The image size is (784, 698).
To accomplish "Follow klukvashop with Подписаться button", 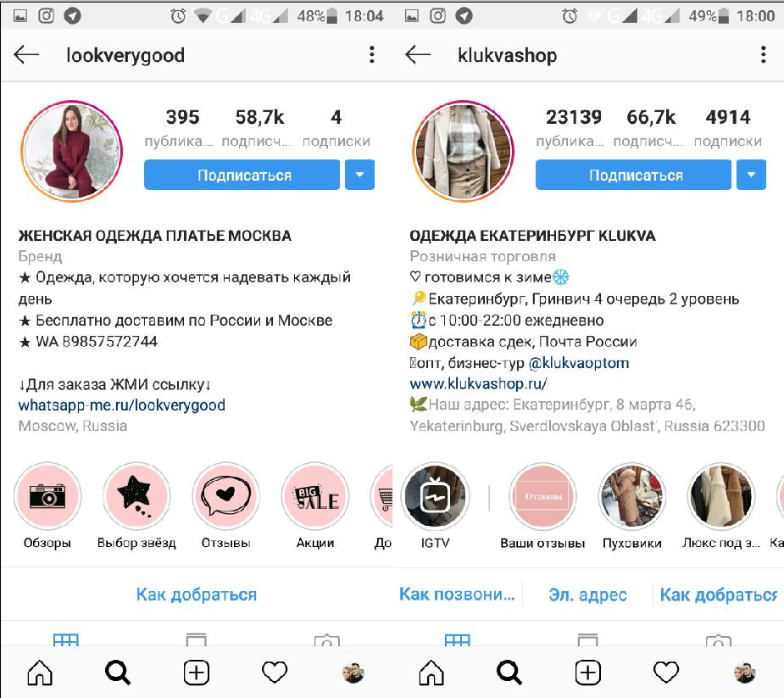I will tap(633, 175).
